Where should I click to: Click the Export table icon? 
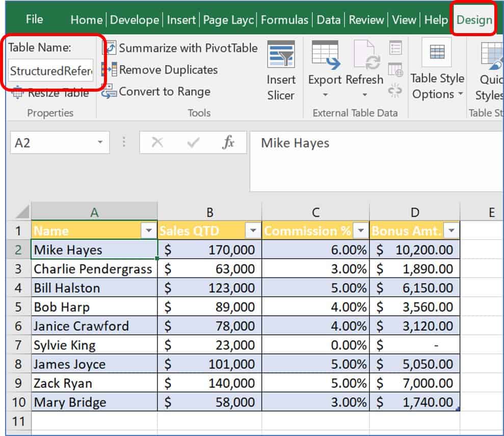[325, 56]
